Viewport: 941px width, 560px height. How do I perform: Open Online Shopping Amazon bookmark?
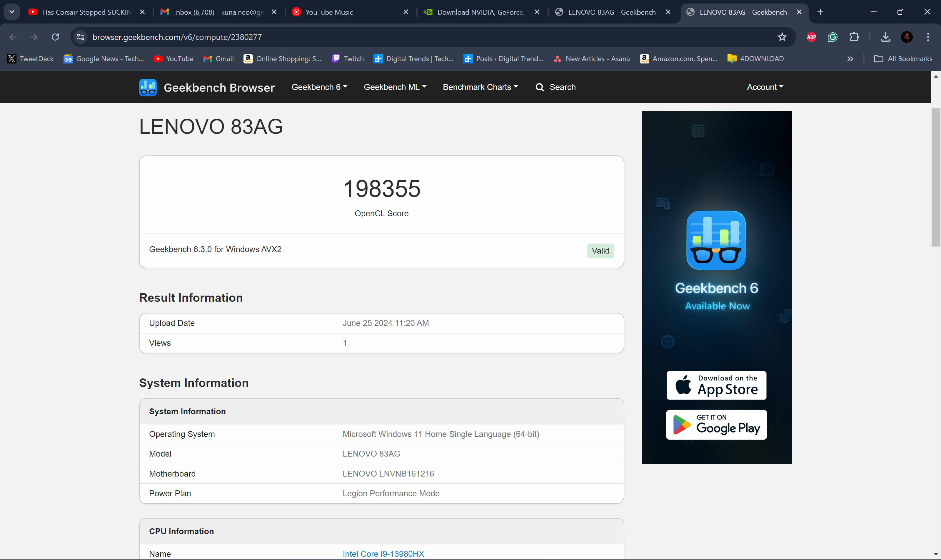[x=283, y=58]
